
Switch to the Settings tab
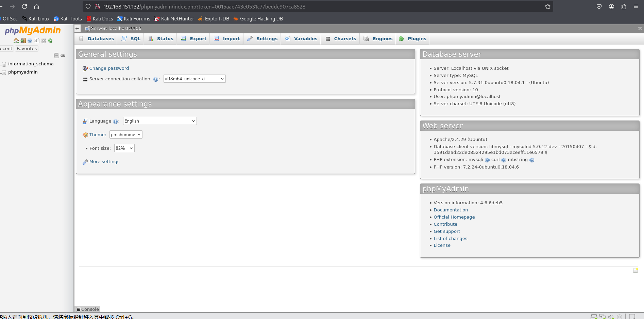[x=262, y=39]
